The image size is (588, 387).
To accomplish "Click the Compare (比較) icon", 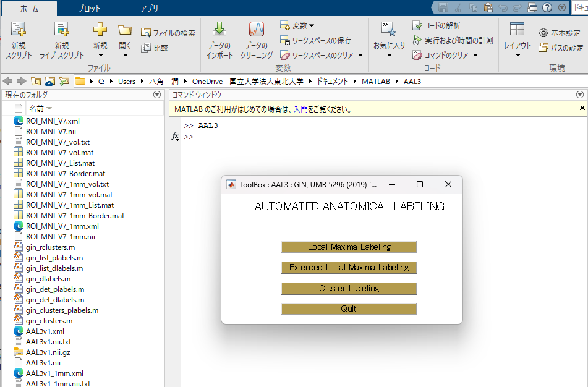I will point(146,48).
